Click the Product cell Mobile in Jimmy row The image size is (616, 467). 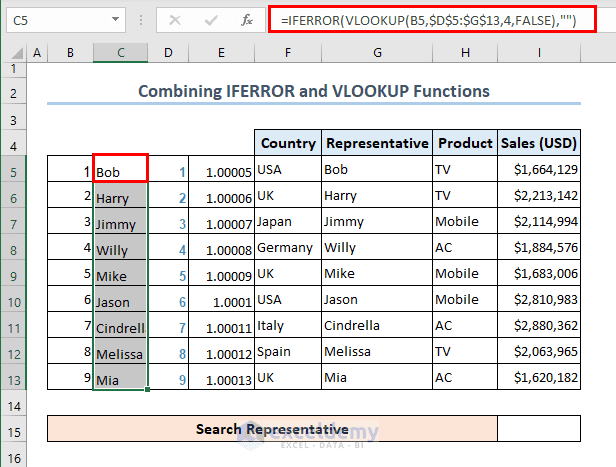pyautogui.click(x=465, y=221)
